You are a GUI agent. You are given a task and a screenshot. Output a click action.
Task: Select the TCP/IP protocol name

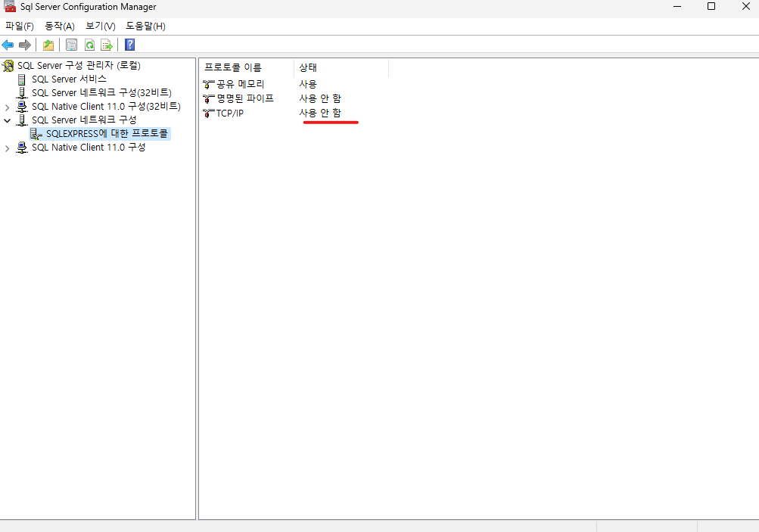[x=230, y=114]
